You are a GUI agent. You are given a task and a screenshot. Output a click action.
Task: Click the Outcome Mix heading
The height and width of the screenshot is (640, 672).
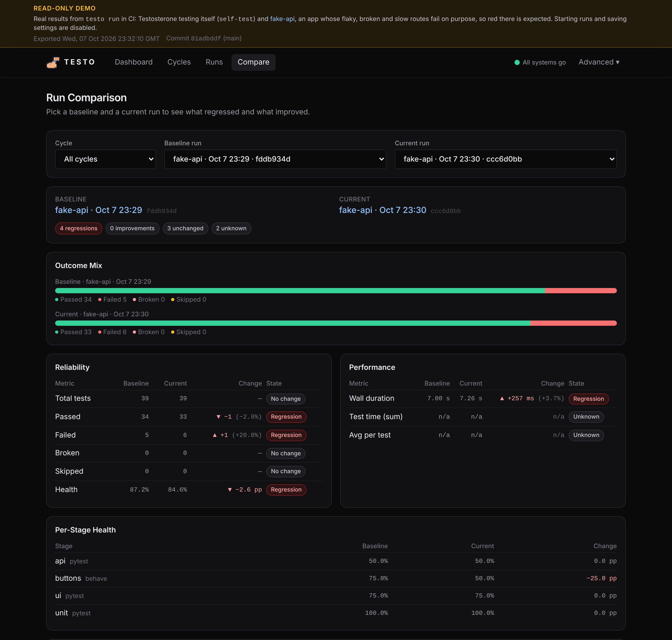pyautogui.click(x=78, y=266)
